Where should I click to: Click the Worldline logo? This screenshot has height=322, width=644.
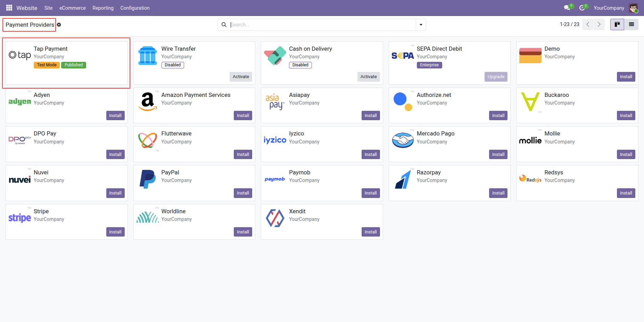[148, 217]
